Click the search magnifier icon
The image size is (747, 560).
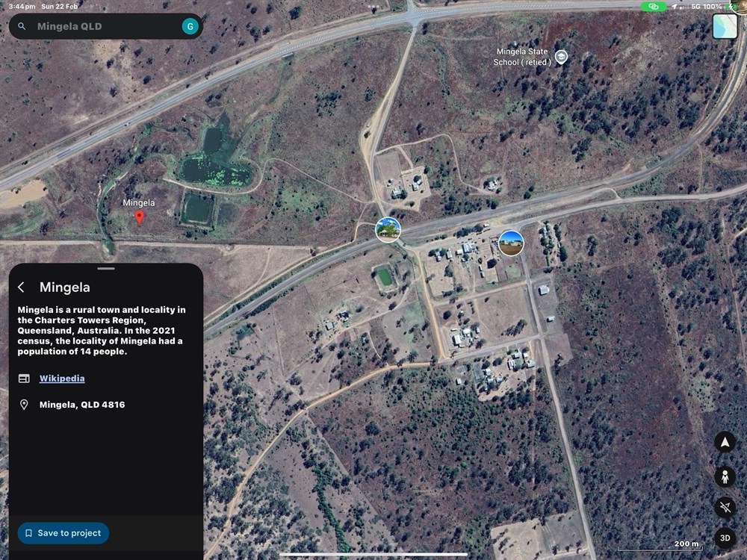pyautogui.click(x=22, y=26)
